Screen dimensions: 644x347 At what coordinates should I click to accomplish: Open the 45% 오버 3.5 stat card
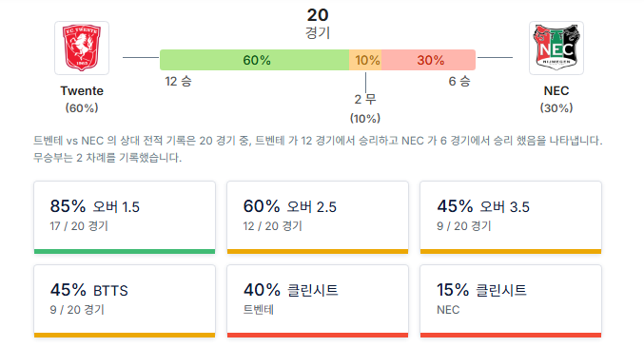(x=511, y=218)
